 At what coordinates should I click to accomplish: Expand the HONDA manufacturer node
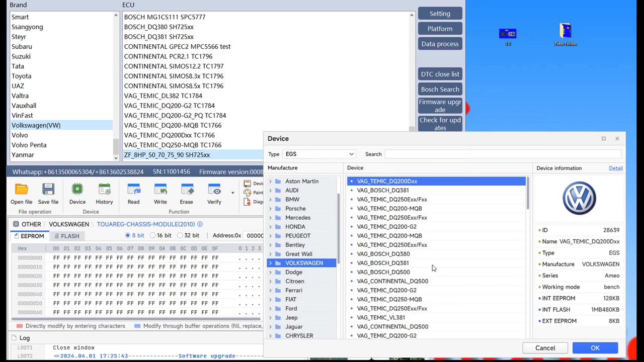tap(271, 227)
